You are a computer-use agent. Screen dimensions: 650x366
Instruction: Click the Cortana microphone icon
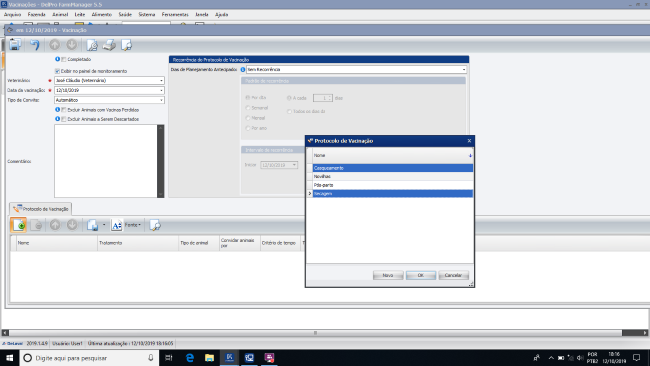click(151, 358)
